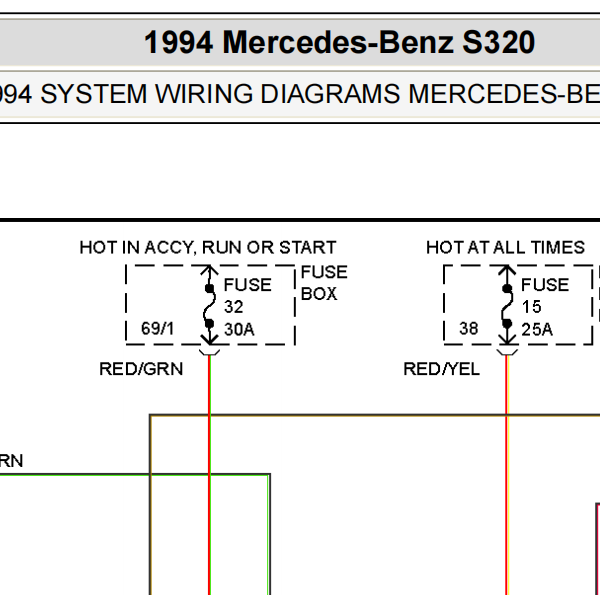The image size is (600, 595).
Task: Click the fuse 32 symbol
Action: click(x=209, y=305)
